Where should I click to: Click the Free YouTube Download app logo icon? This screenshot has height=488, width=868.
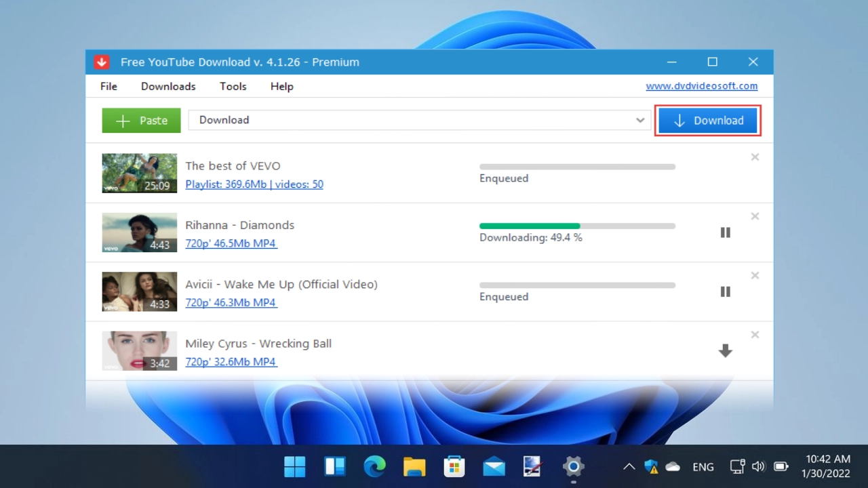tap(102, 62)
